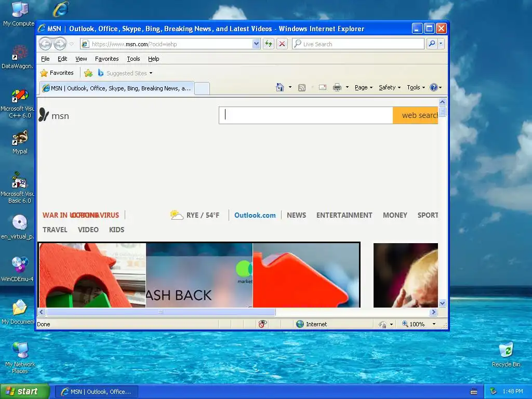Click the vertical scrollbar up arrow
The height and width of the screenshot is (399, 532).
click(x=442, y=102)
